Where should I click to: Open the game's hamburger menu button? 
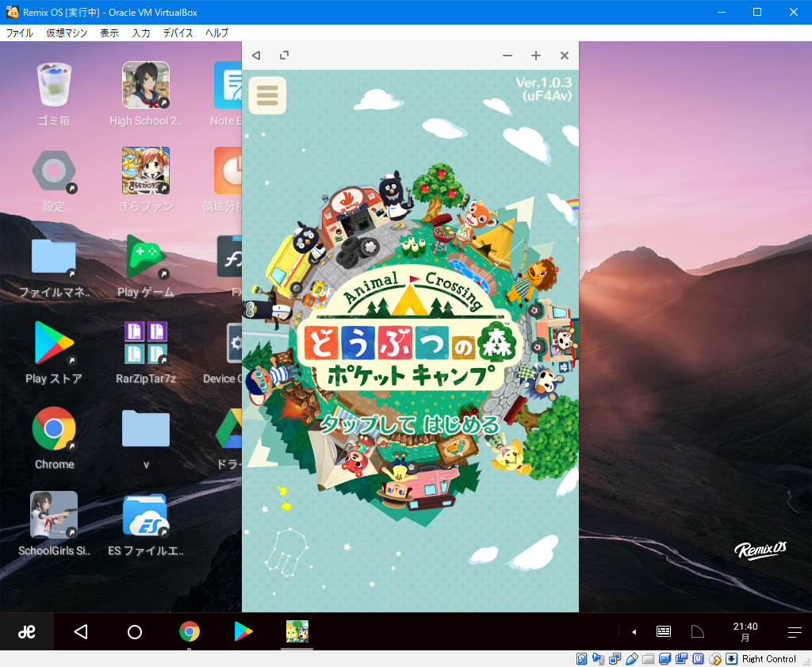point(267,95)
